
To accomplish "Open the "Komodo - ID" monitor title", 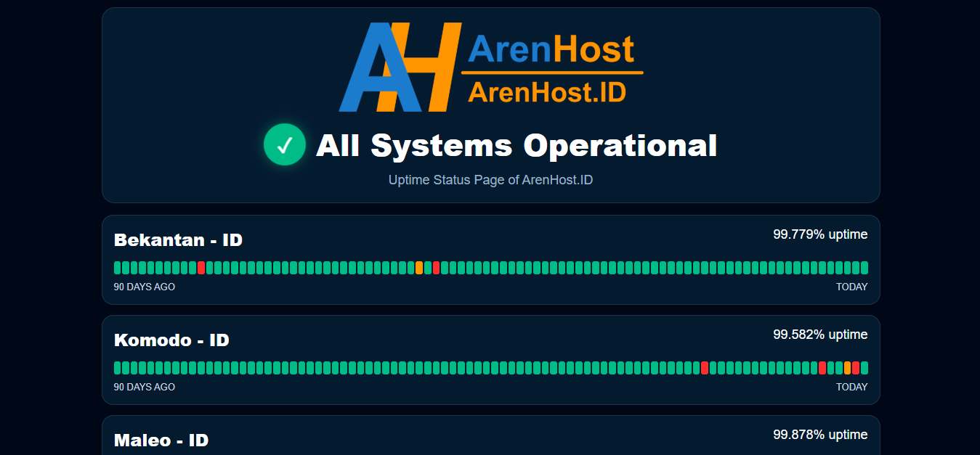I will (x=171, y=340).
